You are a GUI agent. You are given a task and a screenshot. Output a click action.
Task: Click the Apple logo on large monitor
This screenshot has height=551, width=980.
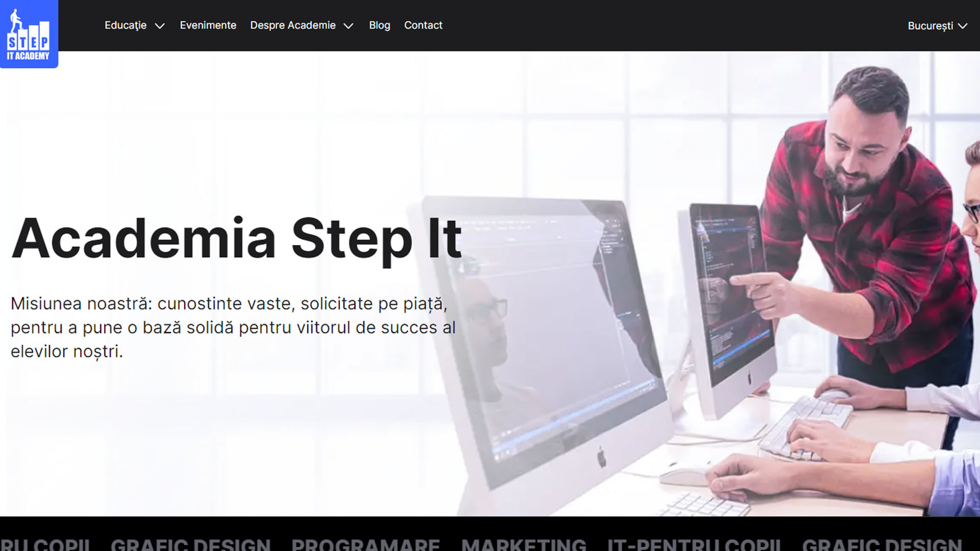602,456
